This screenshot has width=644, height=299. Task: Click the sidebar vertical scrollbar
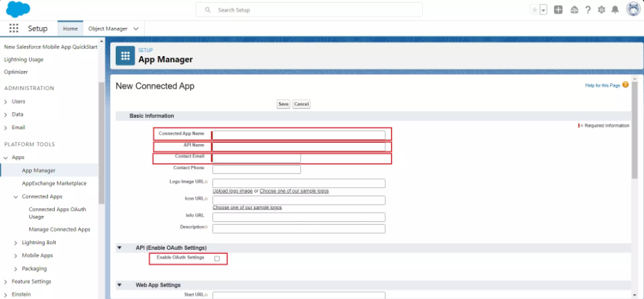click(101, 143)
